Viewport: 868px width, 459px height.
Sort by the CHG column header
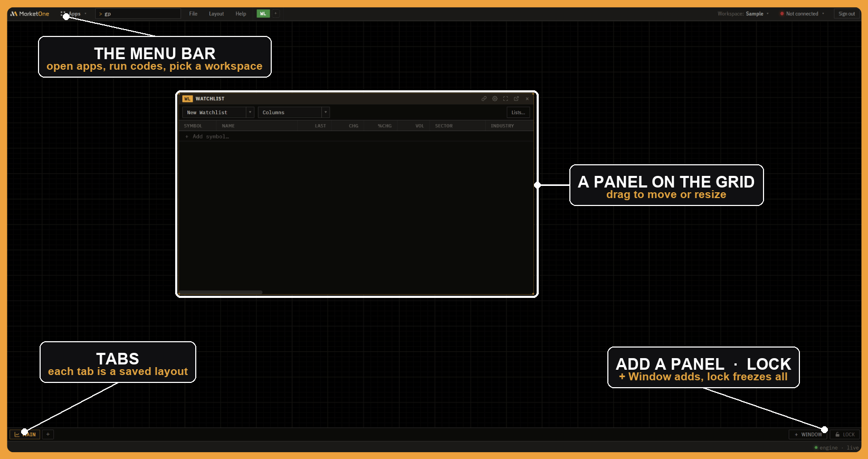point(354,126)
